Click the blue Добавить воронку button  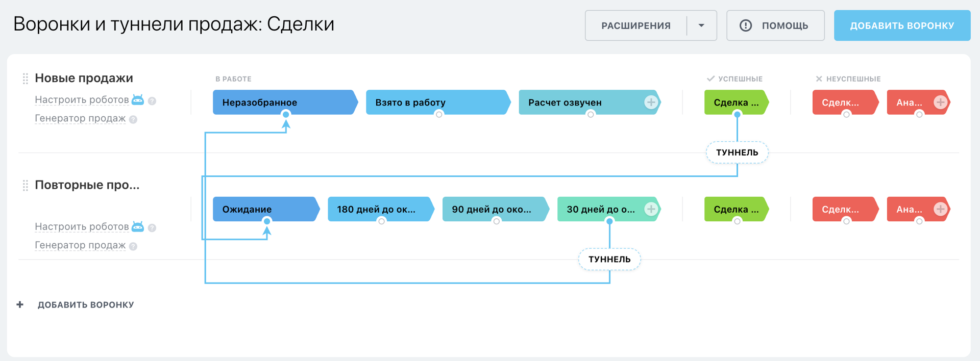(x=902, y=25)
